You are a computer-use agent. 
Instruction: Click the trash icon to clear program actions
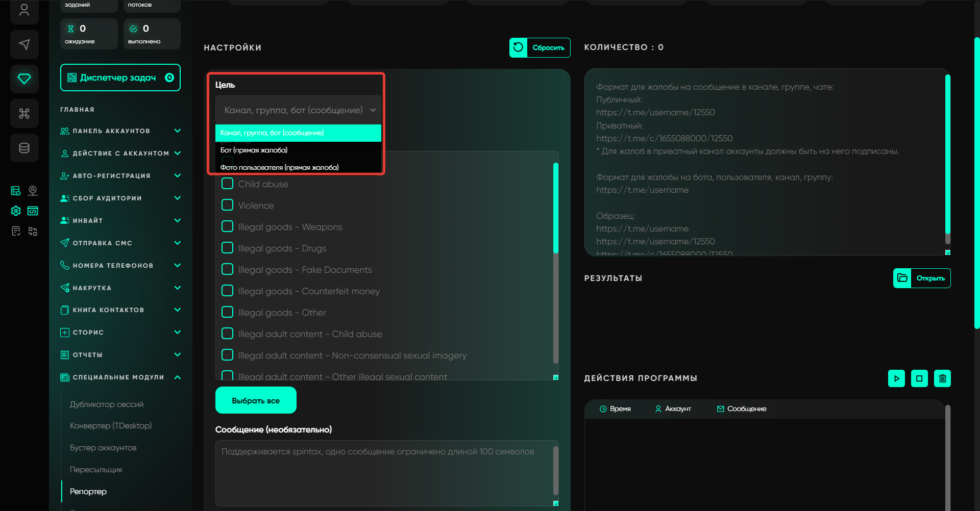point(942,378)
